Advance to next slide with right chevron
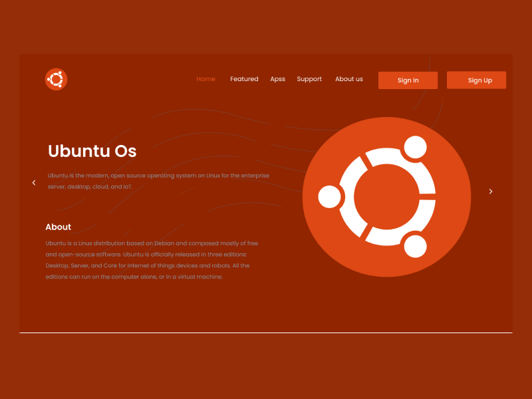Image resolution: width=532 pixels, height=399 pixels. (491, 192)
